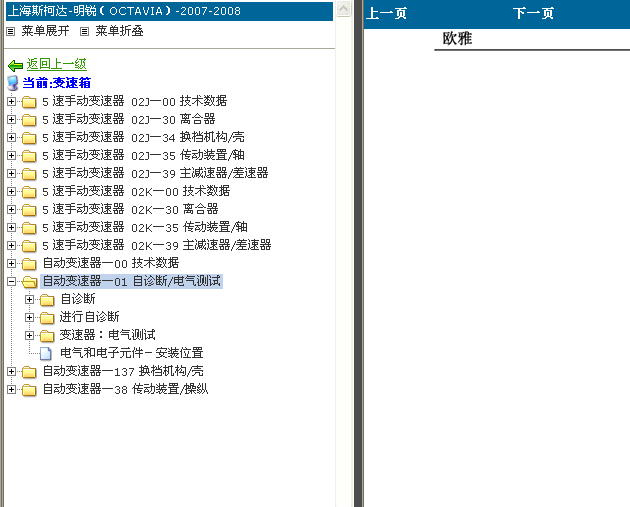630x507 pixels.
Task: Expand the 变速器：电气测试 subfolder
Action: [29, 335]
